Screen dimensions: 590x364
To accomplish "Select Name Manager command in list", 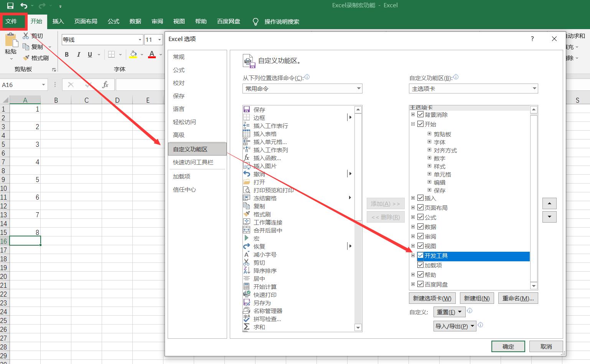I will point(268,311).
